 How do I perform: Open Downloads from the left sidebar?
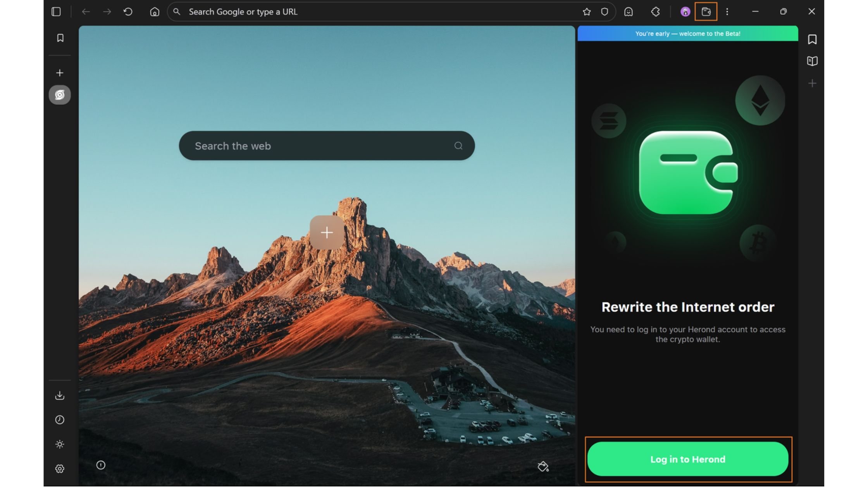[60, 395]
